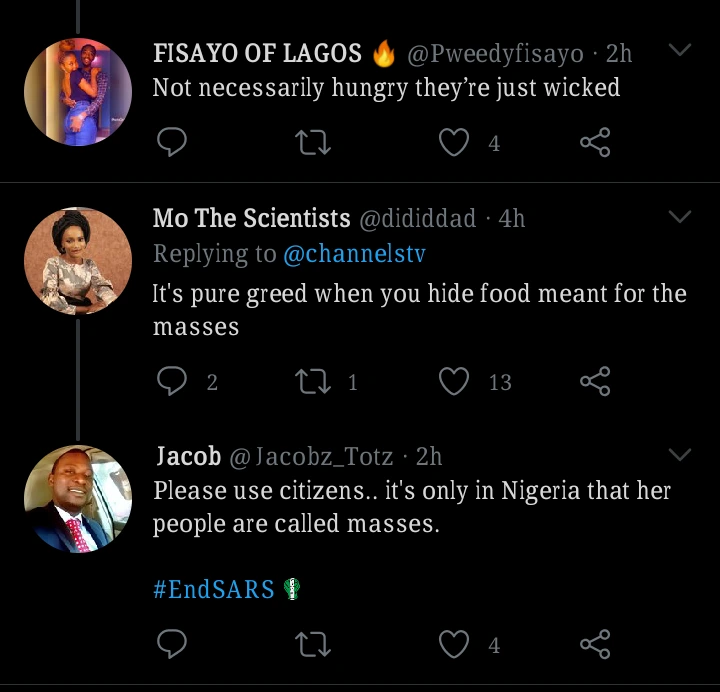720x692 pixels.
Task: Reply to Jacob's tweet
Action: pos(172,644)
